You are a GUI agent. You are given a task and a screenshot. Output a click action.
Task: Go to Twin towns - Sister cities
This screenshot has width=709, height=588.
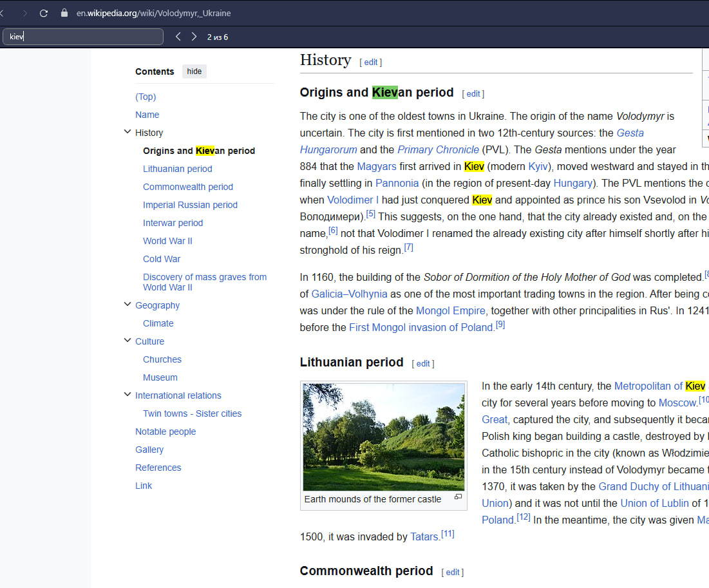click(192, 414)
